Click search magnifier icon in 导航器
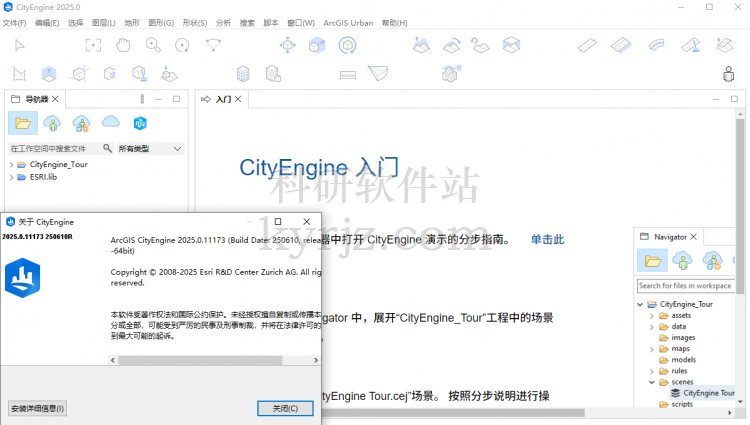This screenshot has width=750, height=425. point(107,149)
